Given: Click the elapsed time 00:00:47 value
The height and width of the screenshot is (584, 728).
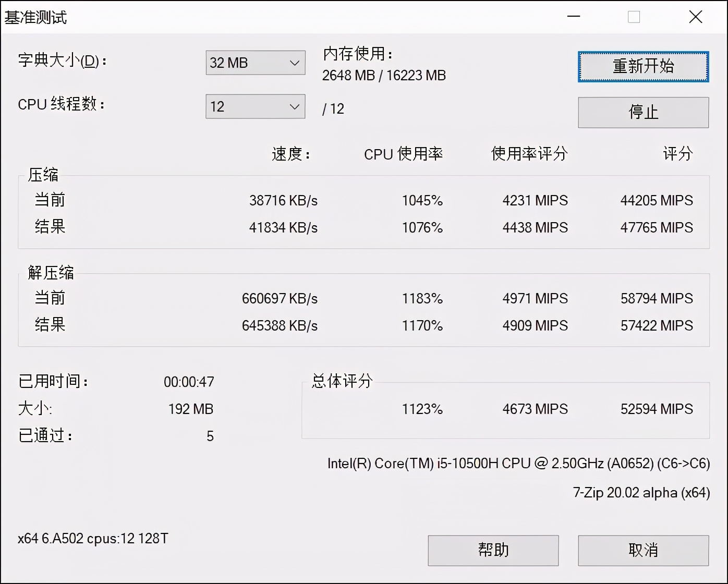Looking at the screenshot, I should 189,381.
